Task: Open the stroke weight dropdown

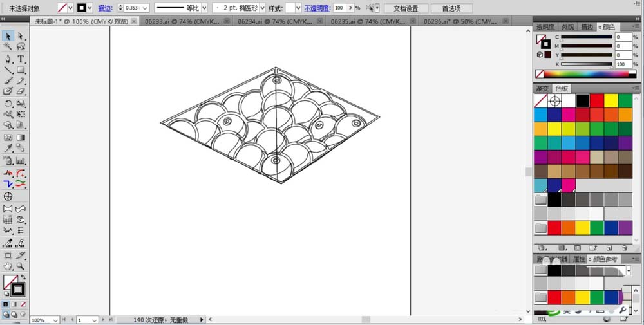Action: coord(145,8)
